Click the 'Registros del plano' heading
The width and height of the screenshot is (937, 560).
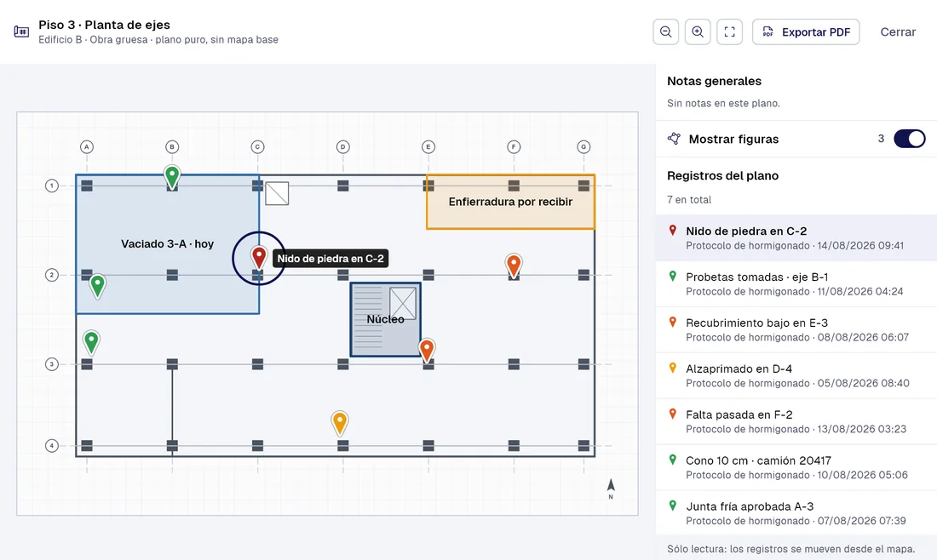(722, 175)
